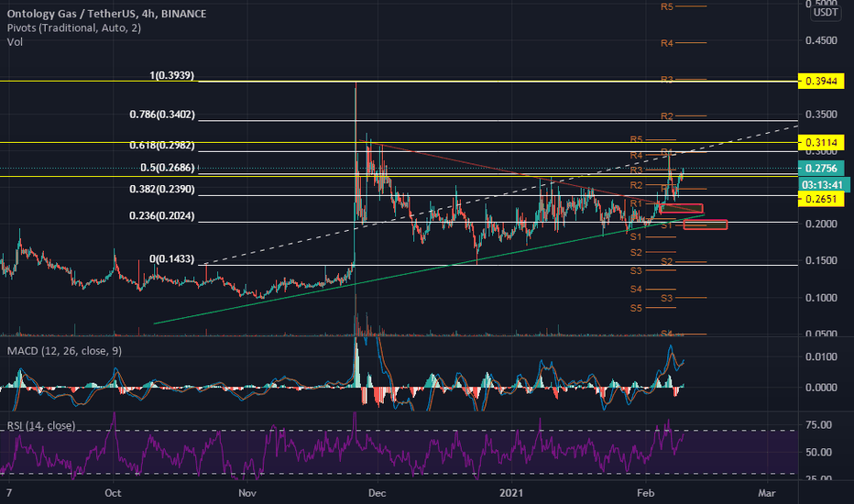Click the yellow 0.3944 price label
The image size is (854, 504).
821,82
